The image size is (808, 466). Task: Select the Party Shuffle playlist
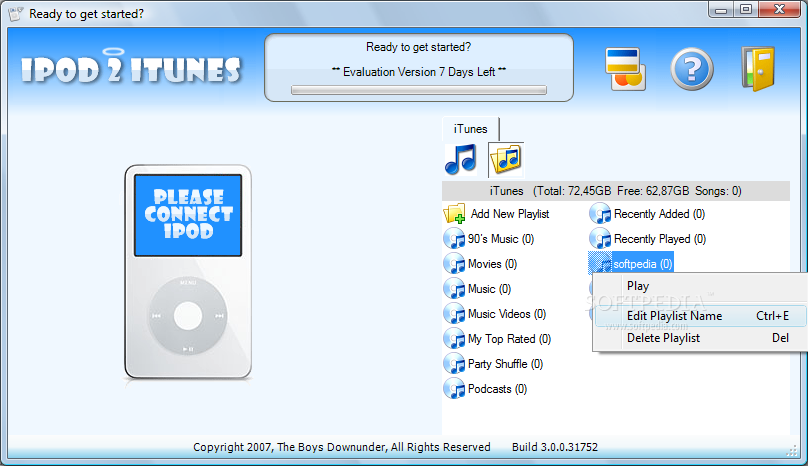(x=505, y=364)
